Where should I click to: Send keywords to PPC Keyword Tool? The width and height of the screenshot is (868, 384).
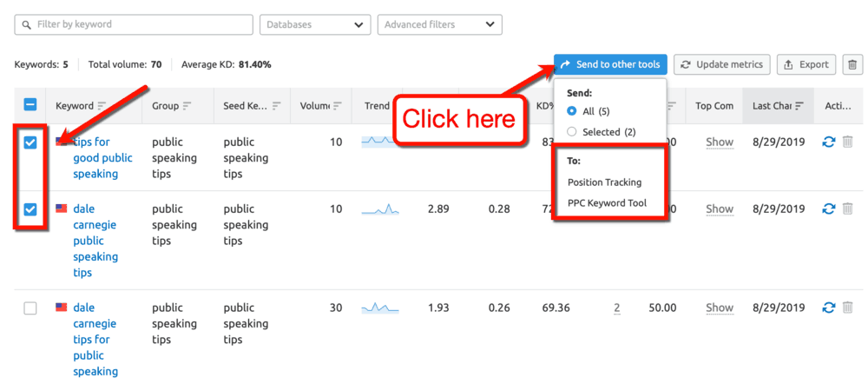pyautogui.click(x=607, y=203)
